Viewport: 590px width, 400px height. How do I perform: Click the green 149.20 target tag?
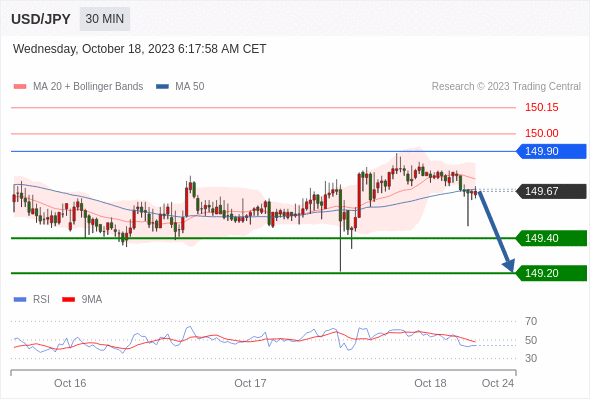pyautogui.click(x=551, y=273)
